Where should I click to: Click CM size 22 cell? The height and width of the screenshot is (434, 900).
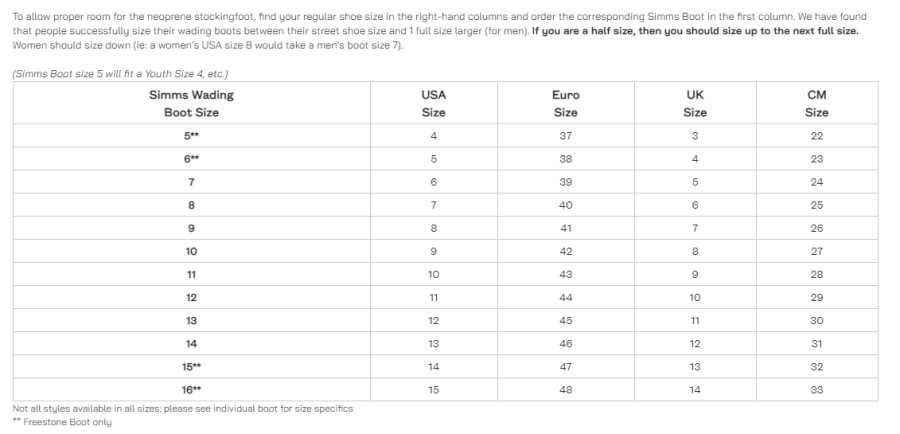[x=816, y=135]
